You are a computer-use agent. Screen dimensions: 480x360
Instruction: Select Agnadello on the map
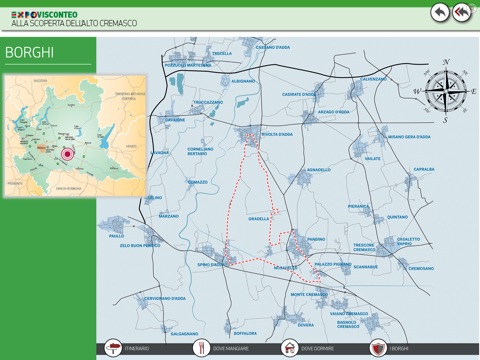pyautogui.click(x=319, y=170)
